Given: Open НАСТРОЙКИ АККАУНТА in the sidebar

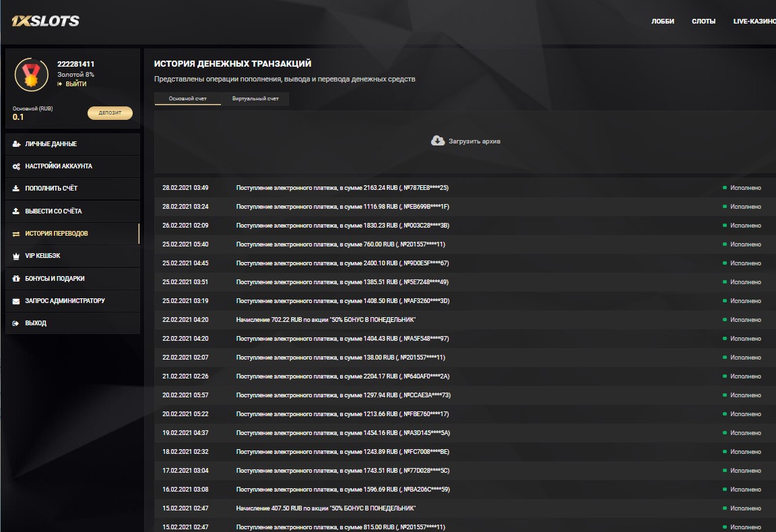Looking at the screenshot, I should click(x=73, y=166).
